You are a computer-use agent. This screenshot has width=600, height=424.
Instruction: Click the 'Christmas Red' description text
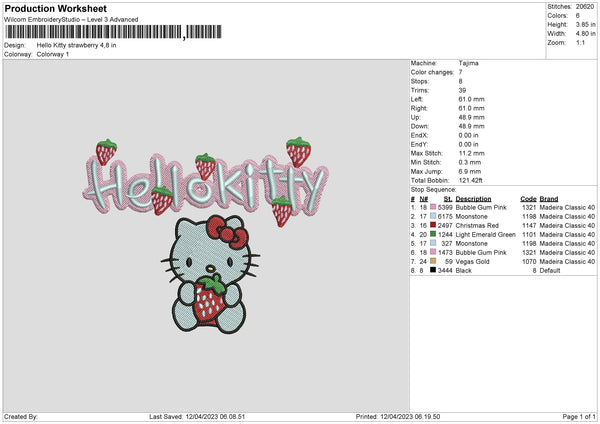coord(477,225)
